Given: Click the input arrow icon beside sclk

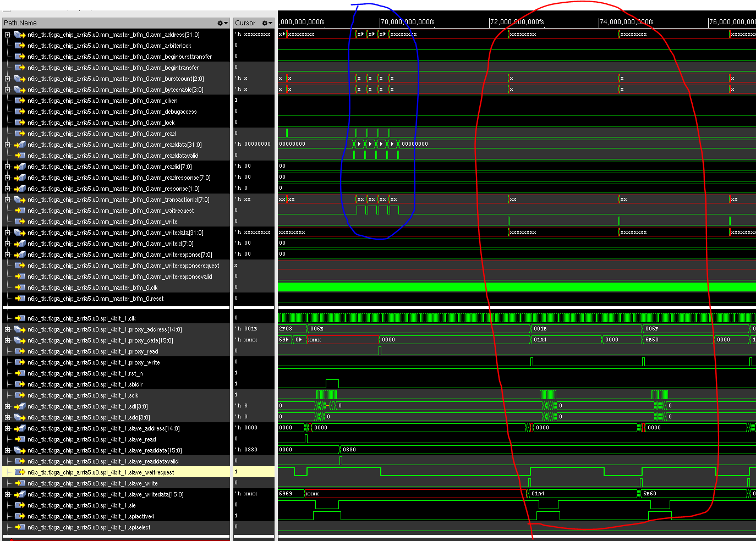Looking at the screenshot, I should (21, 395).
